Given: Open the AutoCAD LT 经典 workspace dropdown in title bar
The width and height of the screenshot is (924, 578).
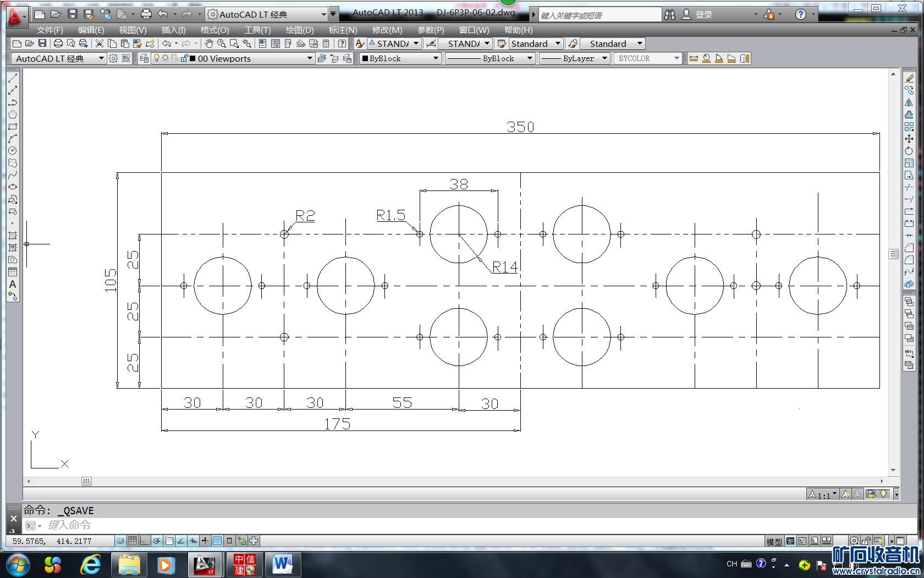Looking at the screenshot, I should [x=267, y=14].
